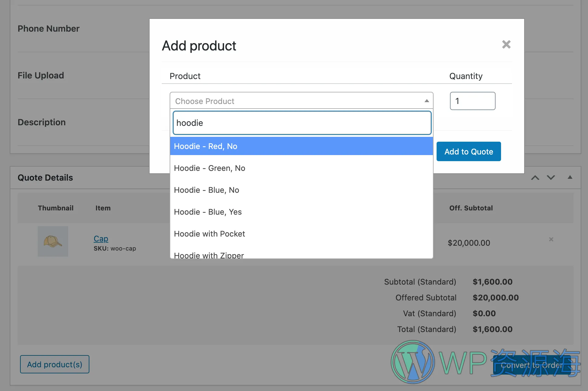
Task: Clear the hoodie search input field
Action: [x=301, y=123]
